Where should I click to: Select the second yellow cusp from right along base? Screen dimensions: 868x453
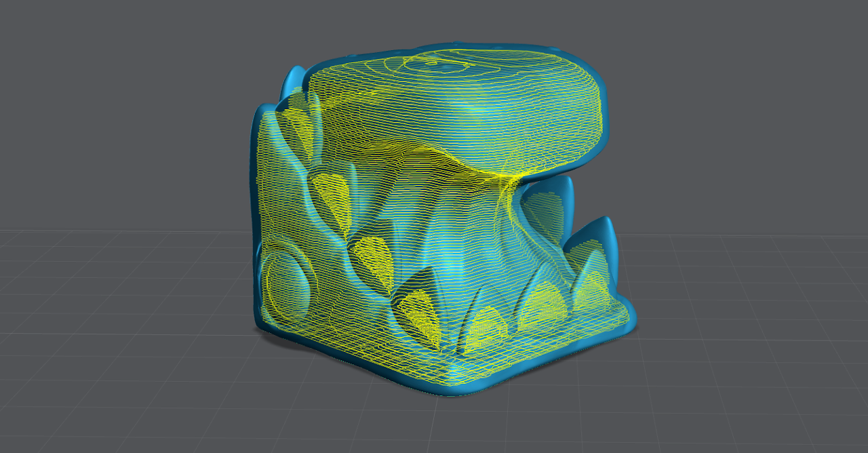[542, 302]
